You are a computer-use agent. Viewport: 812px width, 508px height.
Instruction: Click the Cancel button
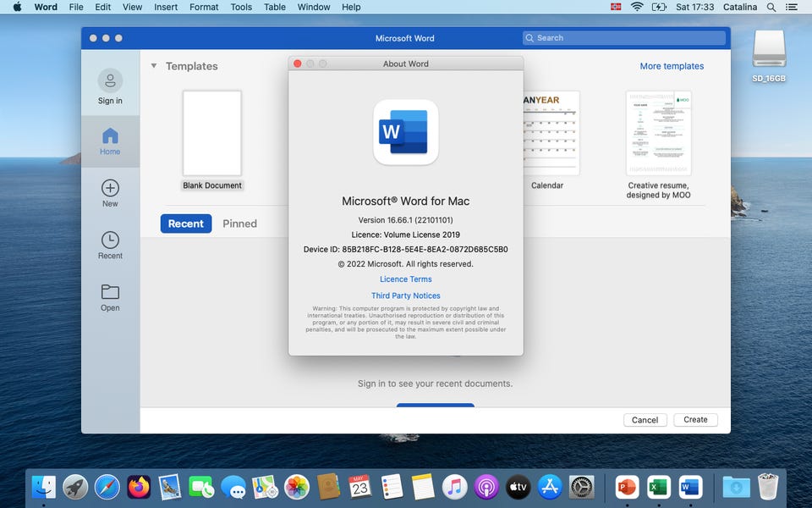[x=645, y=420]
